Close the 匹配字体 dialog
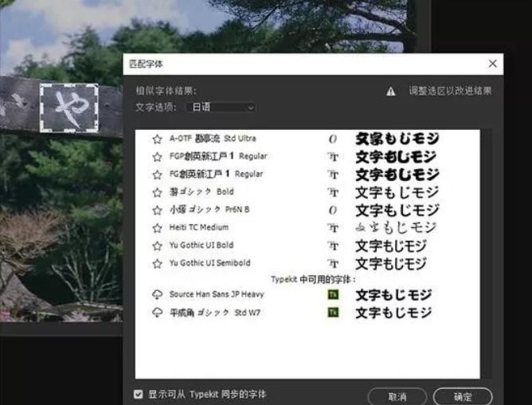The height and width of the screenshot is (405, 532). click(x=493, y=64)
